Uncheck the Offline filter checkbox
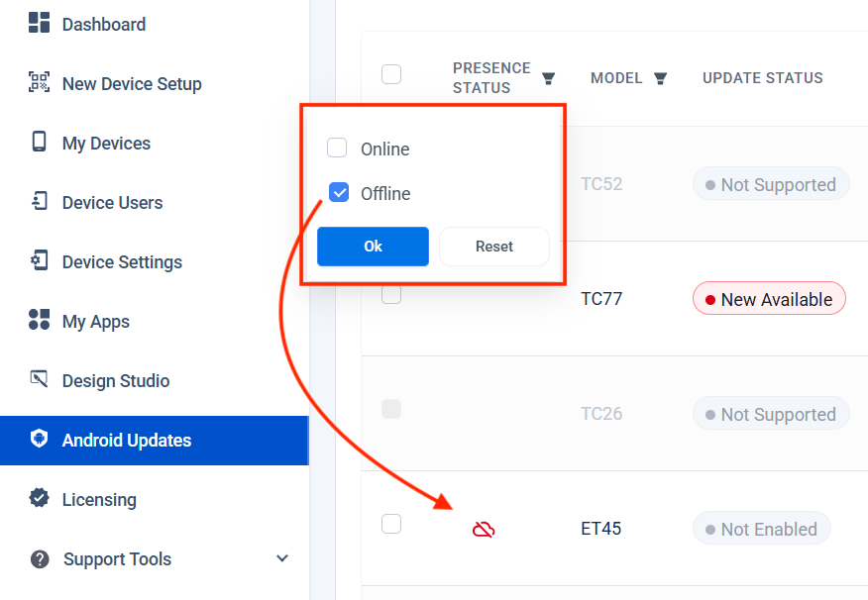Viewport: 868px width, 600px height. pyautogui.click(x=339, y=193)
